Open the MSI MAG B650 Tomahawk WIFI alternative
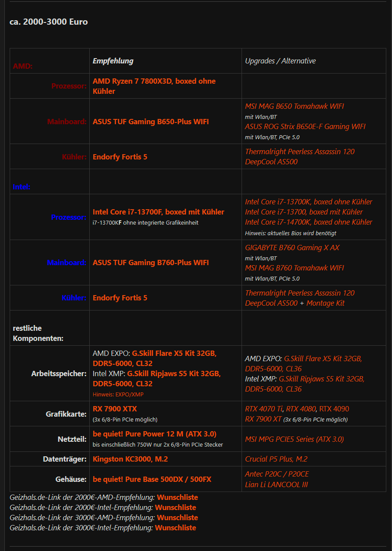 pyautogui.click(x=295, y=106)
